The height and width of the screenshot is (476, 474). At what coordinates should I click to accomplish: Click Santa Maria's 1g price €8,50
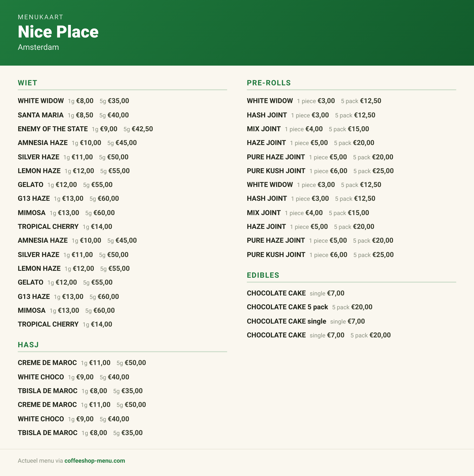point(85,115)
